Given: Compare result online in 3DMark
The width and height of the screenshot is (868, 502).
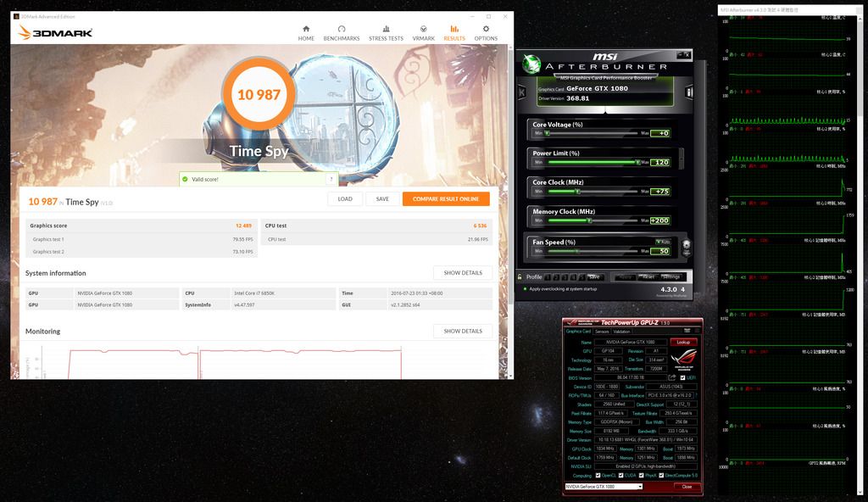Looking at the screenshot, I should (446, 199).
